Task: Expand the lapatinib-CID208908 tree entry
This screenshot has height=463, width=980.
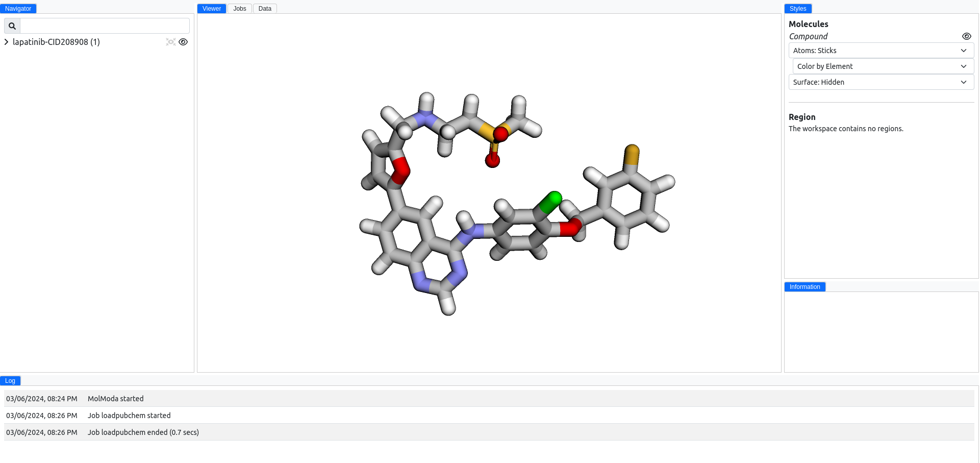Action: pyautogui.click(x=6, y=42)
